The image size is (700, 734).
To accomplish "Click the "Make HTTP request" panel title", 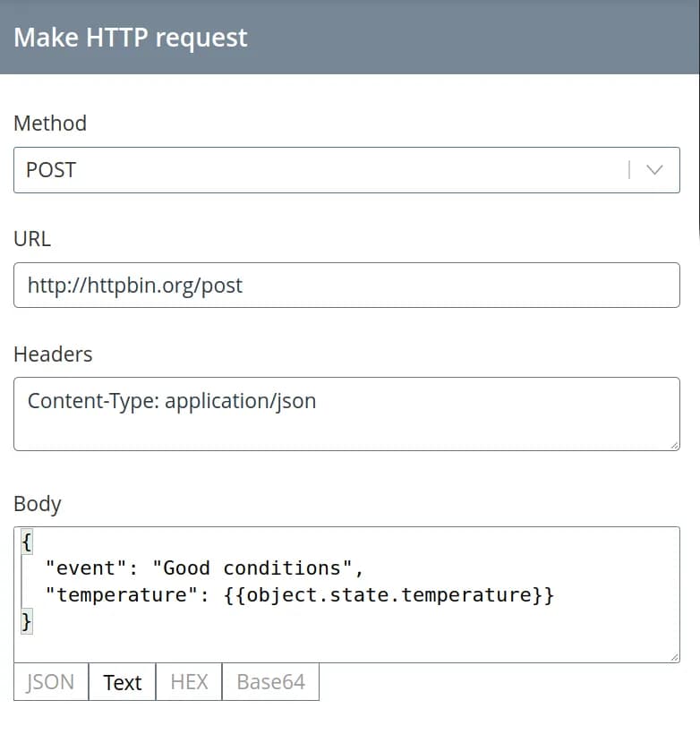I will (131, 38).
